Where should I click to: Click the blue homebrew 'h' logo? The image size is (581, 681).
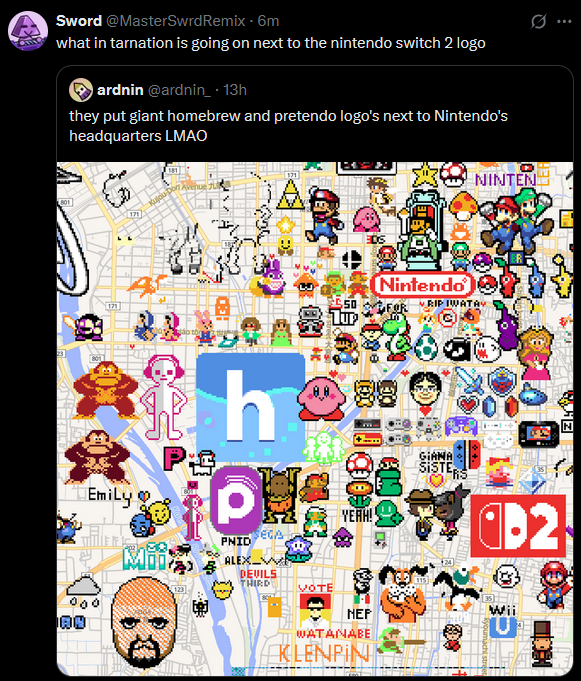point(251,407)
